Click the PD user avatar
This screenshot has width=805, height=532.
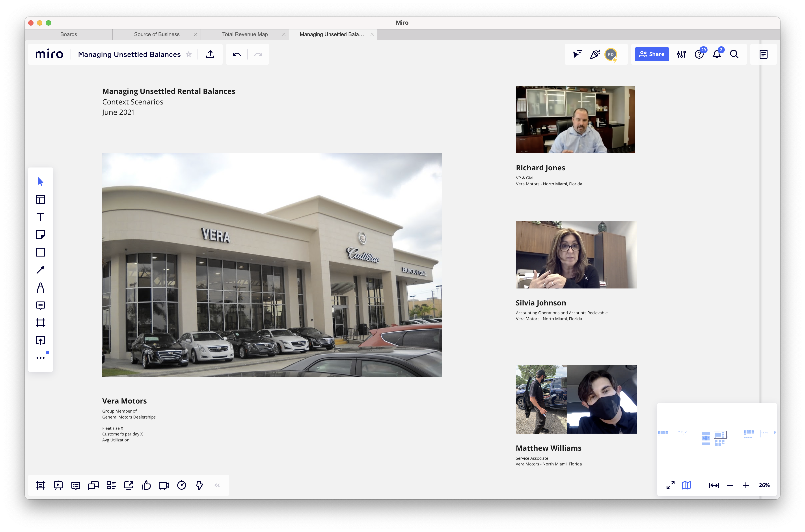(x=611, y=55)
